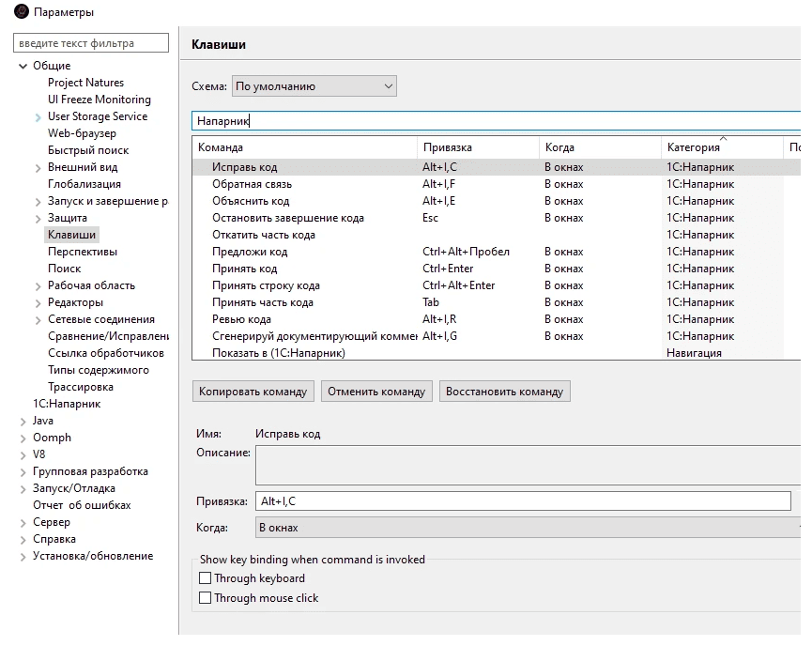This screenshot has height=646, width=812.
Task: Expand the Внешний вид tree node
Action: [x=38, y=167]
